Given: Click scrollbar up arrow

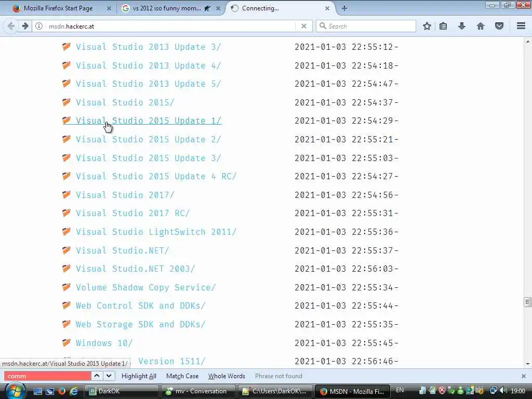Looking at the screenshot, I should point(527,42).
